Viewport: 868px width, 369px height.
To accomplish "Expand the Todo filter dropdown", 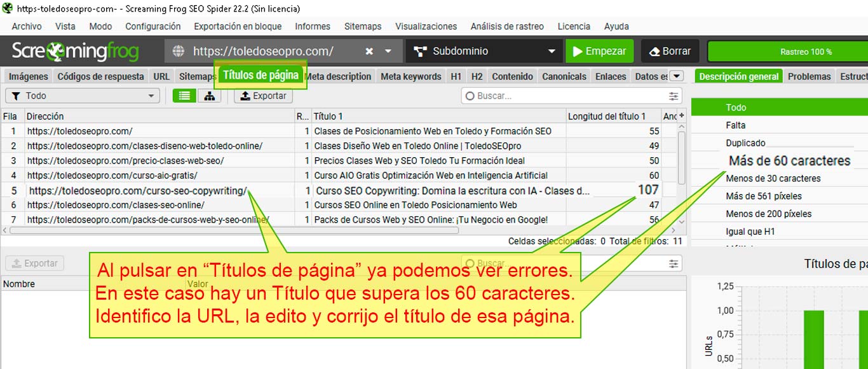I will coord(150,95).
